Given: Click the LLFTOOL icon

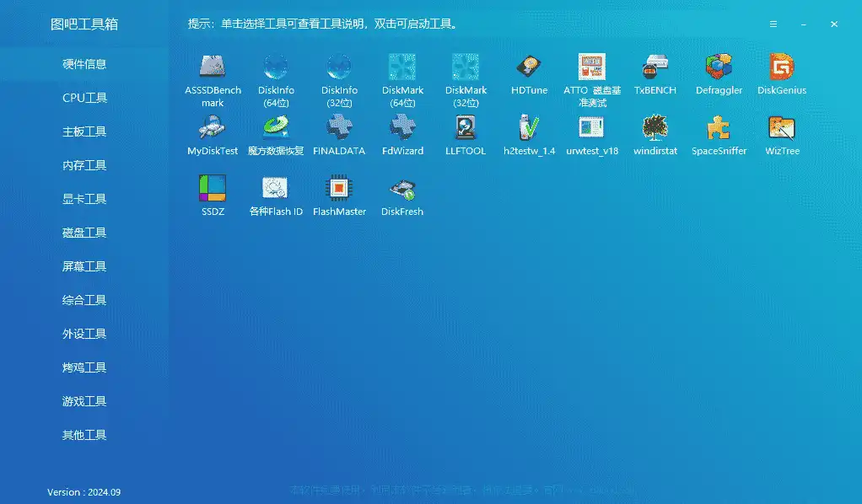Looking at the screenshot, I should point(466,127).
